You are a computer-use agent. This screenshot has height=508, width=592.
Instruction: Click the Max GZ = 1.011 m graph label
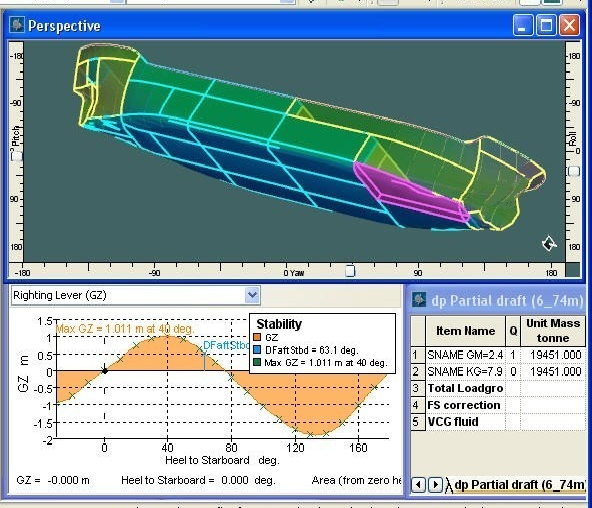125,329
